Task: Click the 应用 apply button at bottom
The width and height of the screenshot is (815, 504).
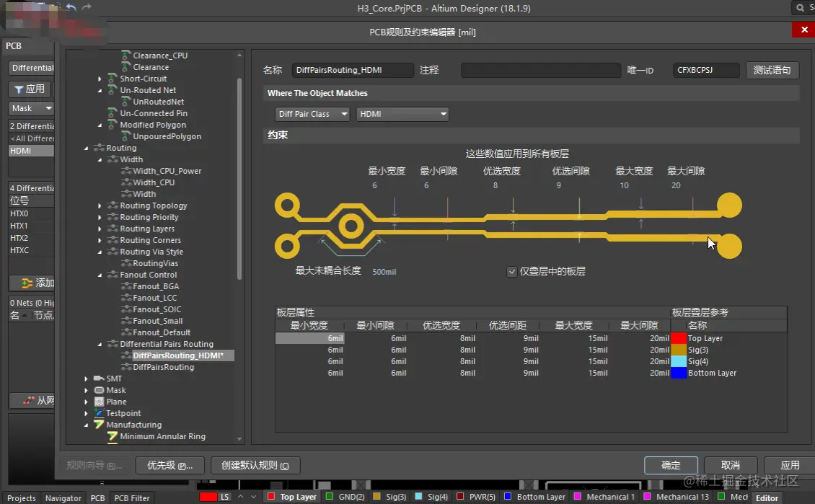Action: pos(790,465)
